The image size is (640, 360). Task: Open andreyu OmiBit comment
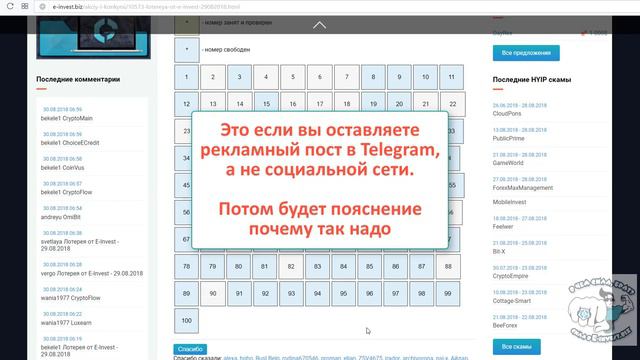[x=60, y=217]
